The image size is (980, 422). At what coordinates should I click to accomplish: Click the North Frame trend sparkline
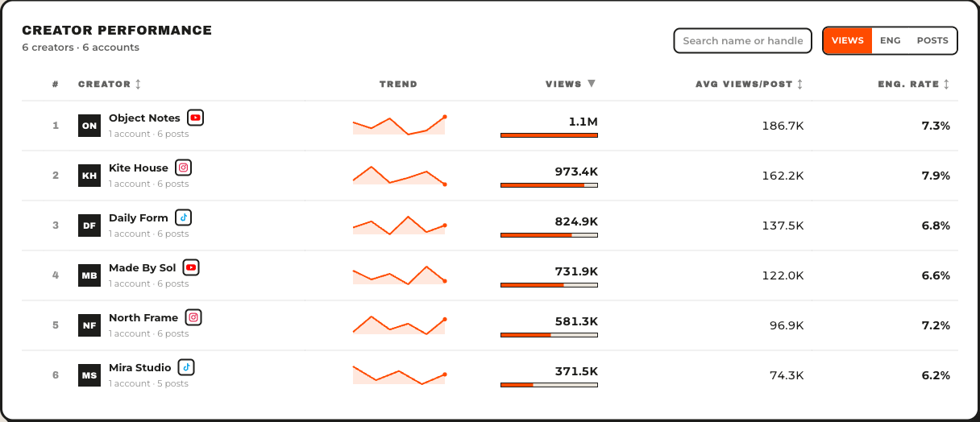tap(399, 325)
